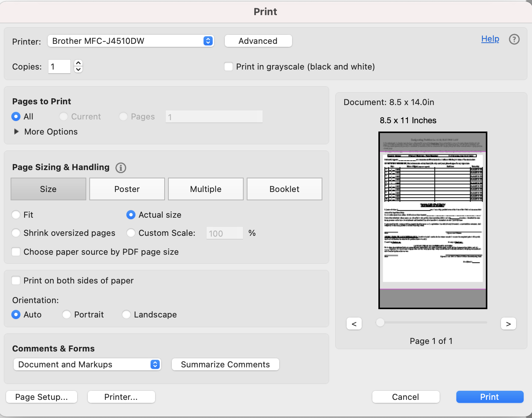Open the Printer selection dropdown

tap(131, 41)
